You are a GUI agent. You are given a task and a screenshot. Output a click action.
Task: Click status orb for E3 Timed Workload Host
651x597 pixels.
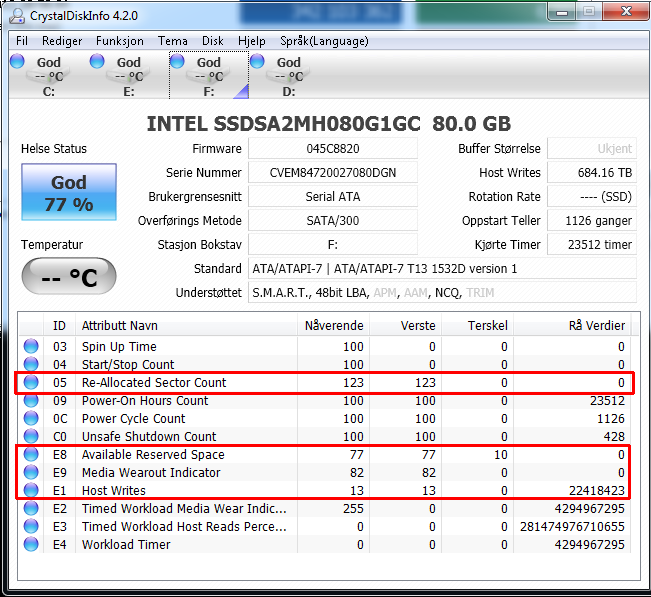click(x=31, y=526)
